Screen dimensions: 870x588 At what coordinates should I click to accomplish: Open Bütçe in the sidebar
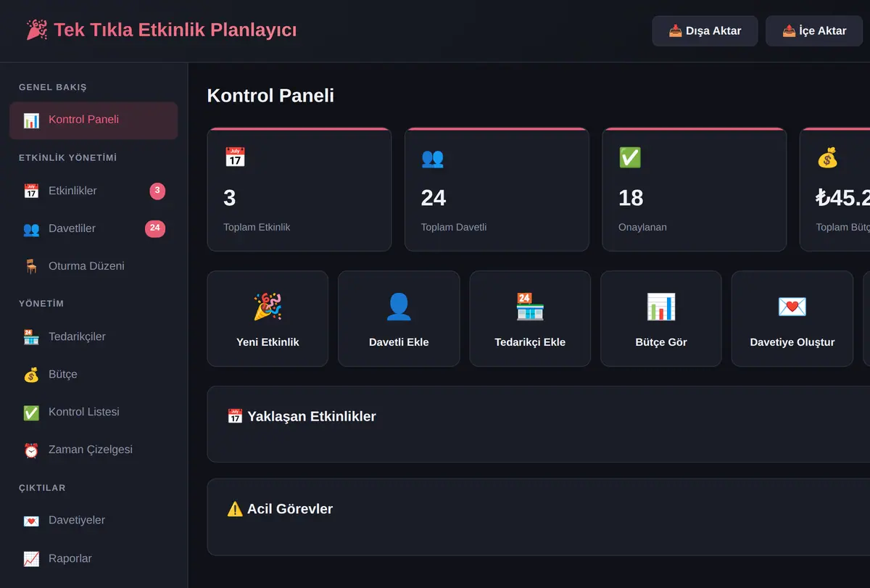click(94, 375)
